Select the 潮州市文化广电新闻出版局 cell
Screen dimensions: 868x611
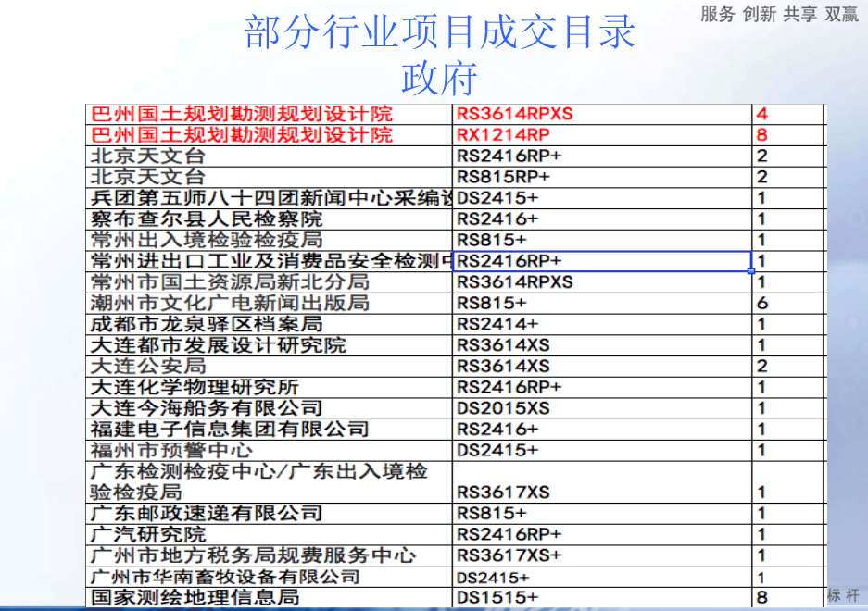coord(269,304)
